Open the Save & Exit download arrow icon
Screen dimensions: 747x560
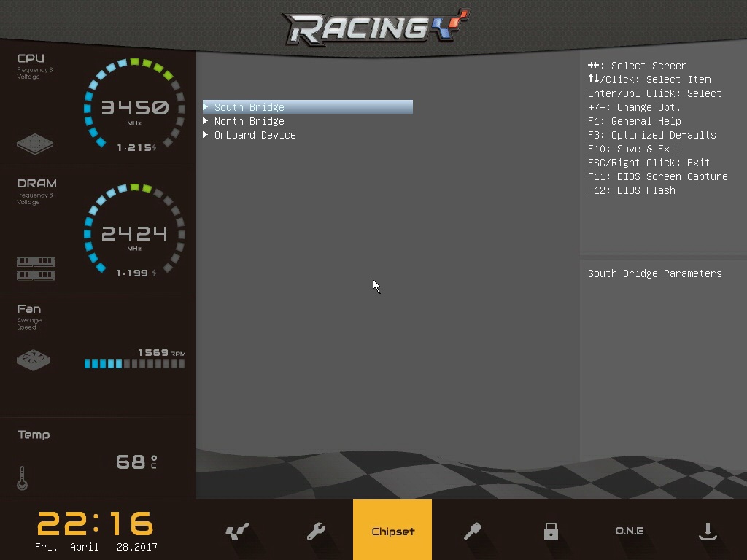coord(708,531)
